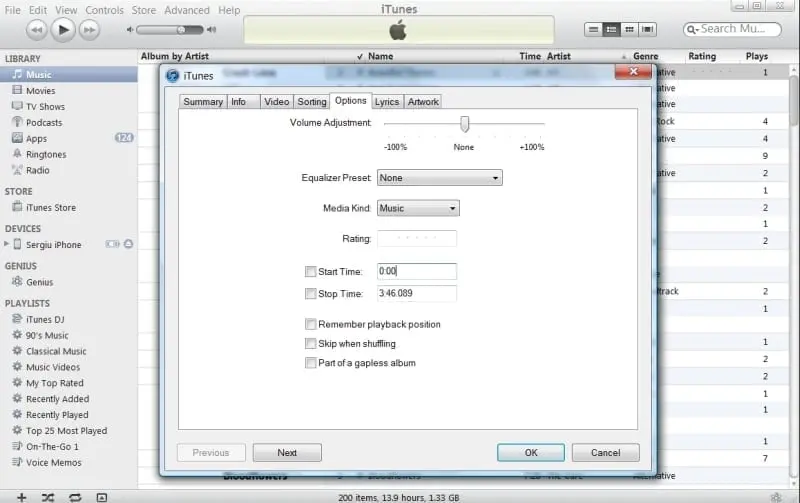
Task: Click the Stop Time input field
Action: click(417, 293)
